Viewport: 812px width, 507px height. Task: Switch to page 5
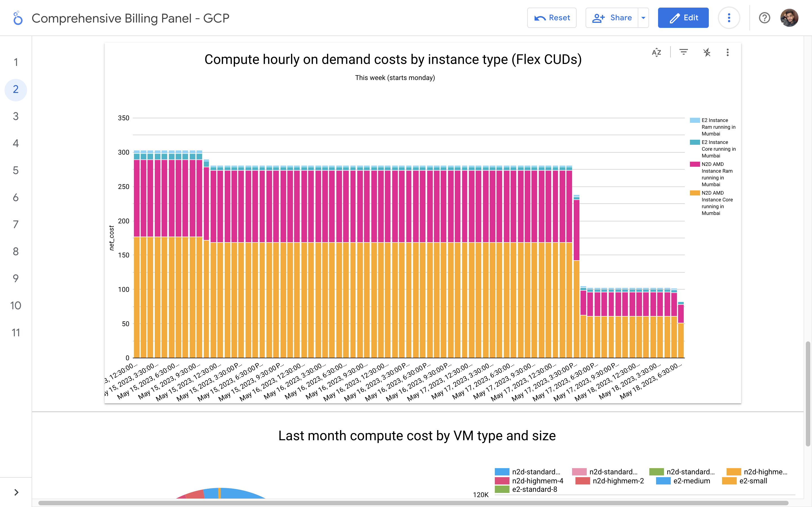(16, 170)
